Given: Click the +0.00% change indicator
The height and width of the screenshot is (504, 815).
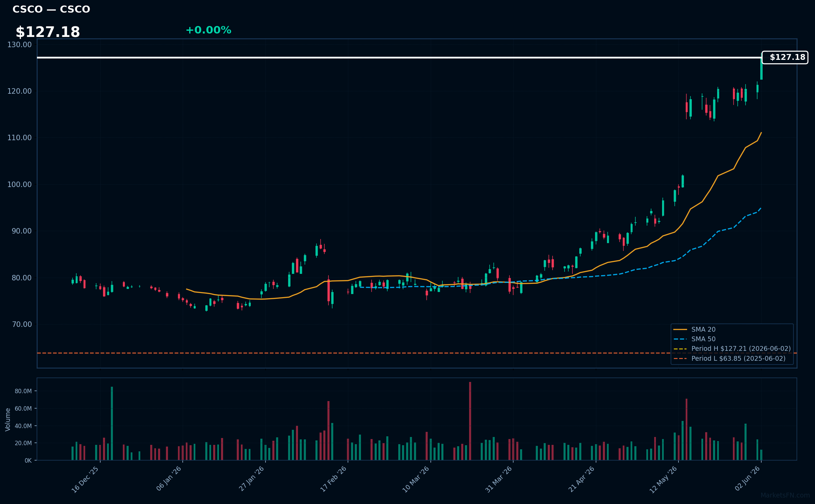Looking at the screenshot, I should [x=208, y=30].
